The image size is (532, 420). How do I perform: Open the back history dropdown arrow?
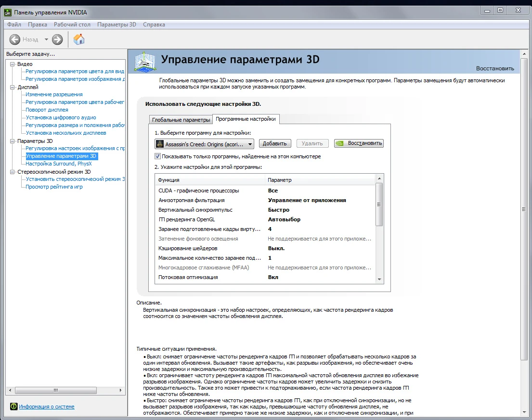click(46, 39)
